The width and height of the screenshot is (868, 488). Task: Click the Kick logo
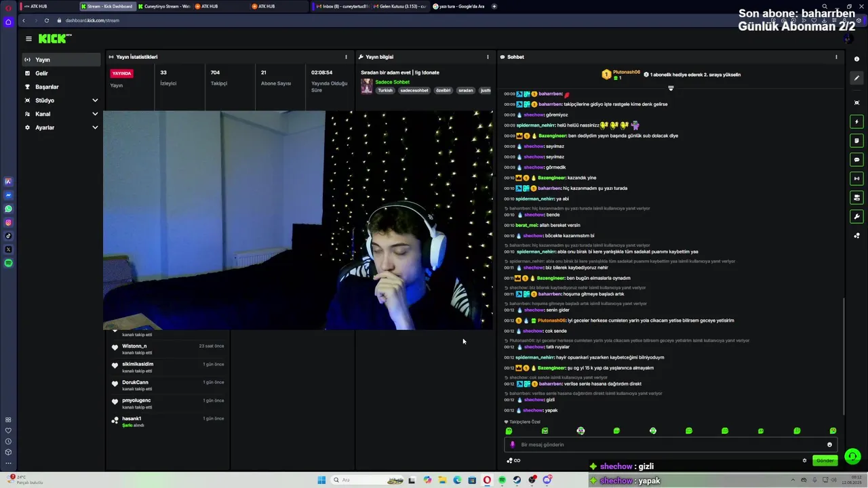point(54,39)
